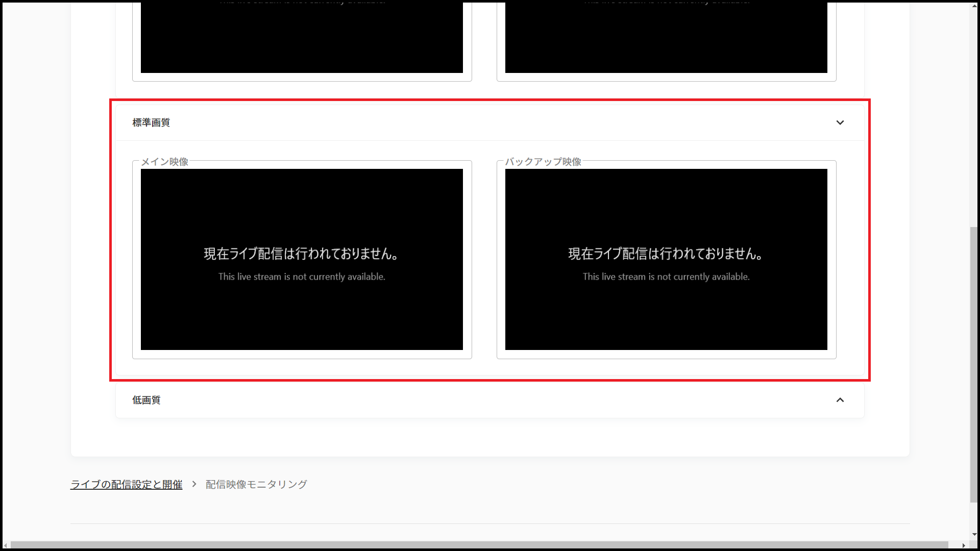The width and height of the screenshot is (980, 551).
Task: Click the breadcrumb separator arrow icon
Action: click(x=194, y=484)
